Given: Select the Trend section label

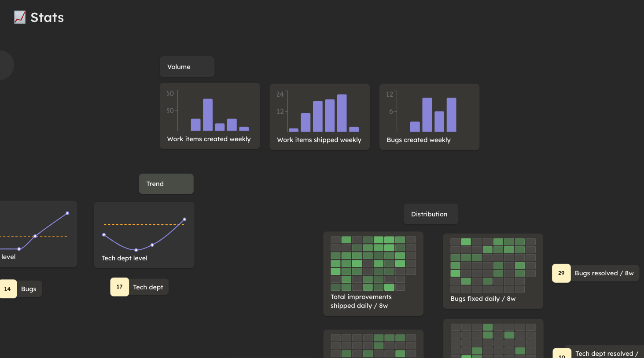Looking at the screenshot, I should pyautogui.click(x=166, y=184).
